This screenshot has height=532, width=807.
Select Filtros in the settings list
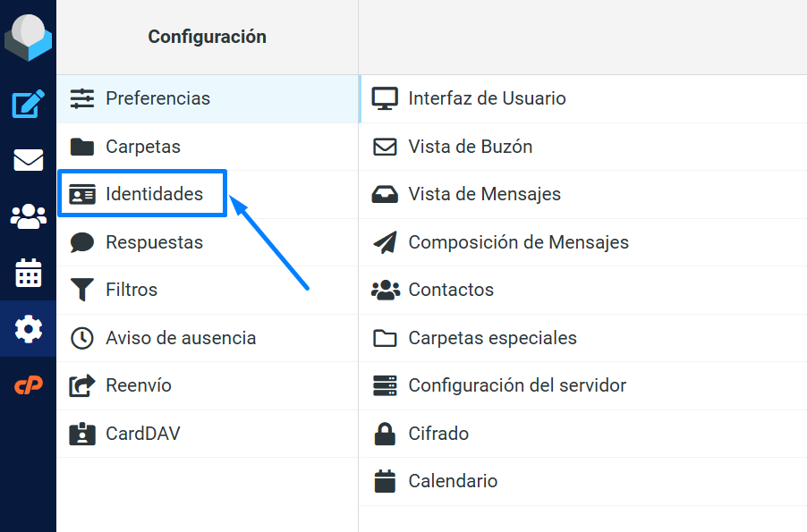[130, 290]
